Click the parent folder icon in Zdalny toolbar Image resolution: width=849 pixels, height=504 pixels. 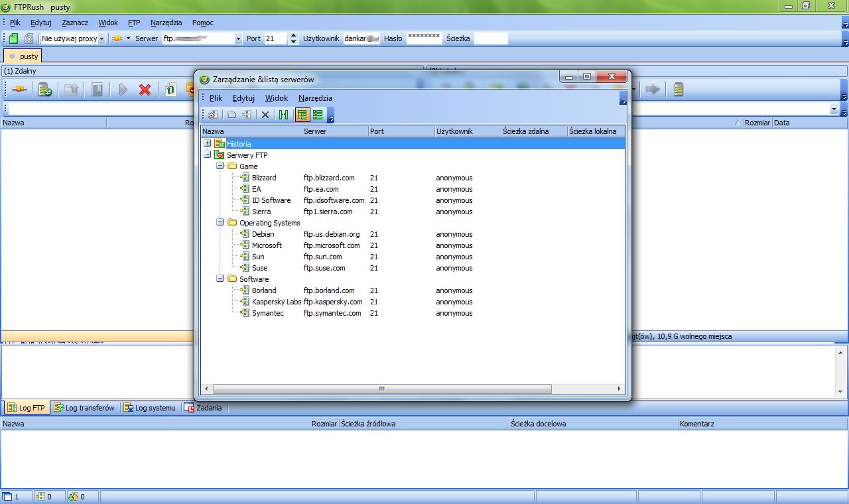point(71,90)
